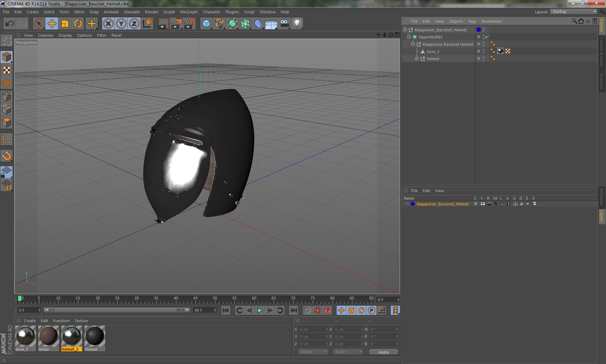Screen dimensions: 606x364
Task: Switch to Texture mode
Action: tap(6, 70)
